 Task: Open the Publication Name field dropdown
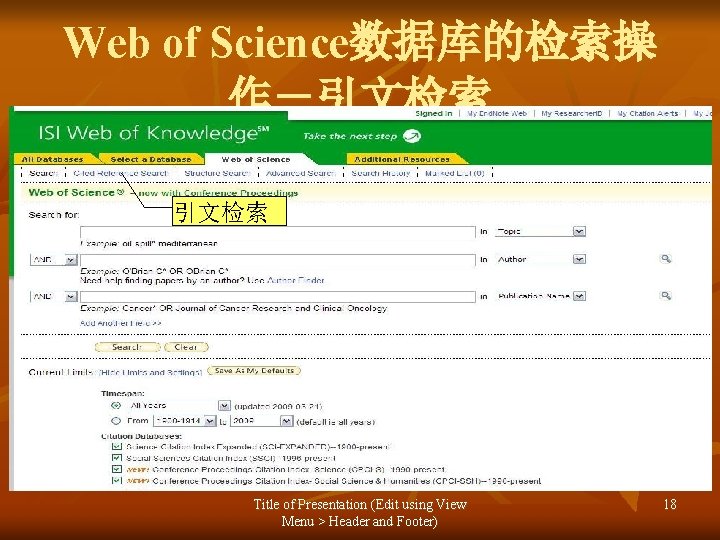579,296
